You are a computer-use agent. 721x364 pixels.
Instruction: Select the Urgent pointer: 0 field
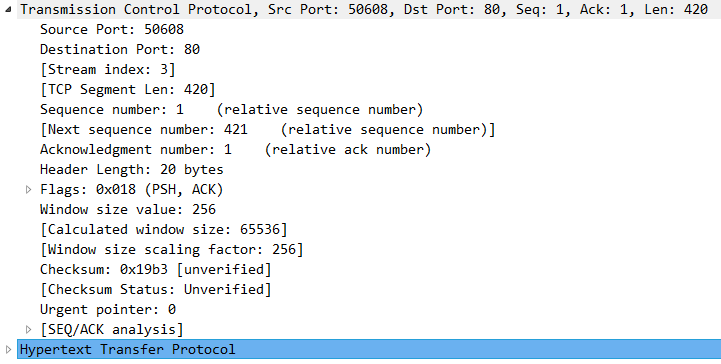click(x=108, y=309)
